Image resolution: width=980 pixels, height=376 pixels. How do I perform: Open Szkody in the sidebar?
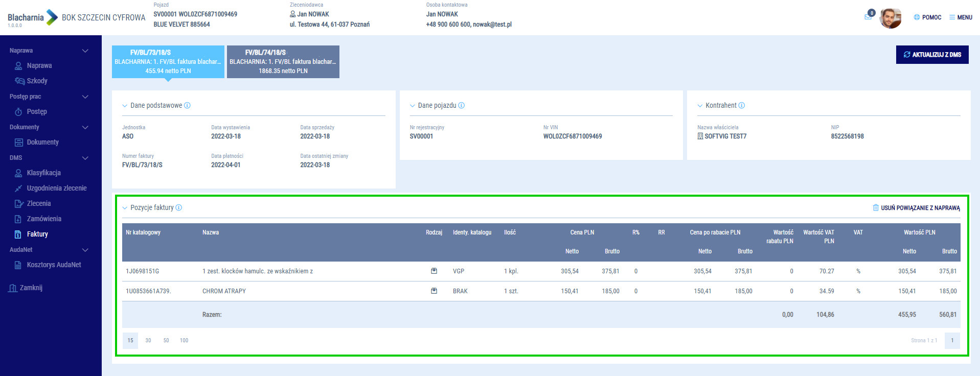pos(37,81)
